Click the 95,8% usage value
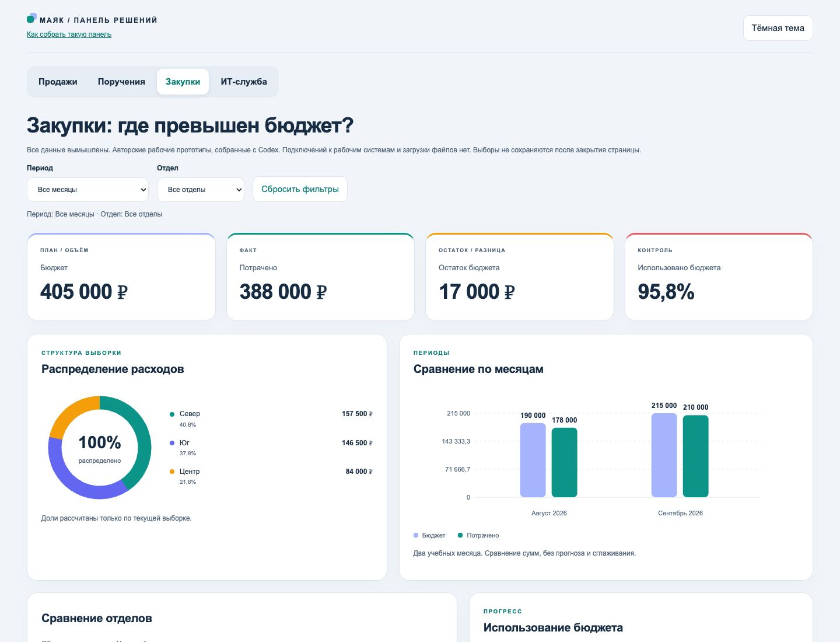Screen dimensions: 840x642 pos(666,292)
